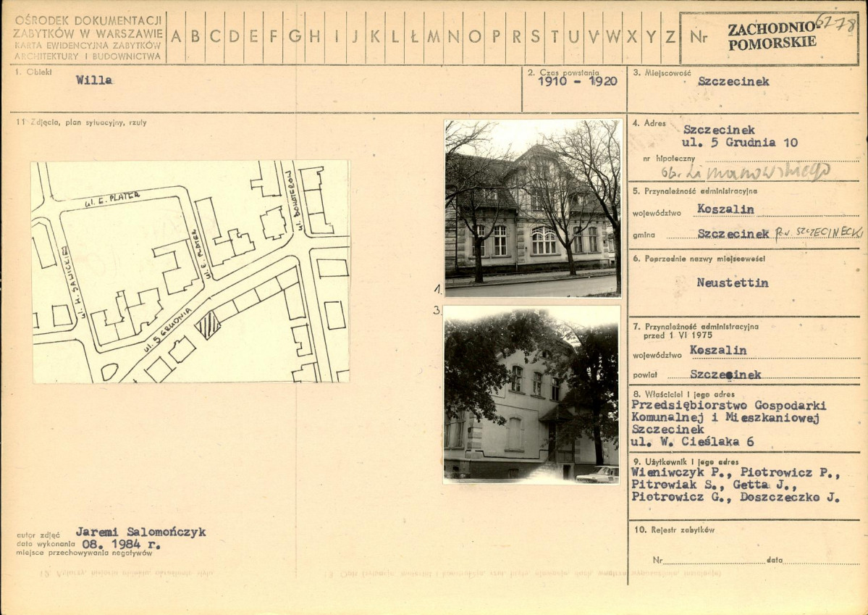Click the handwritten "pow. SZCZECINECKI" note
Screen dimensions: 868x615
[818, 232]
